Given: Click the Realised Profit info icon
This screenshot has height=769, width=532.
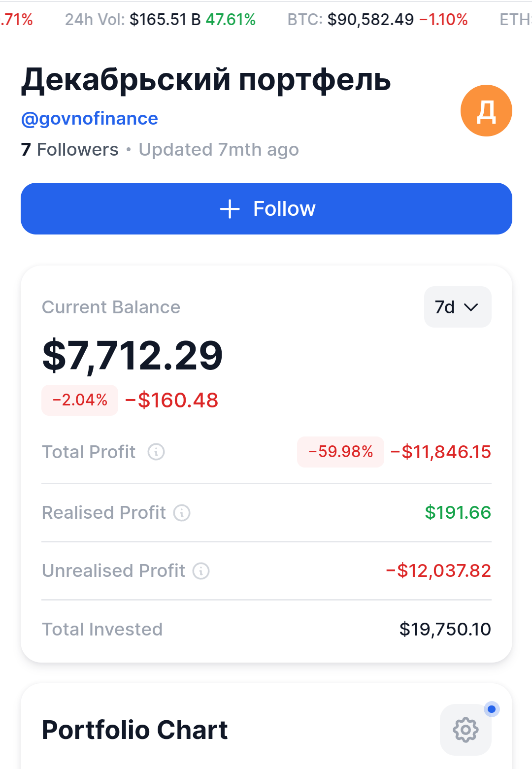Looking at the screenshot, I should [182, 513].
